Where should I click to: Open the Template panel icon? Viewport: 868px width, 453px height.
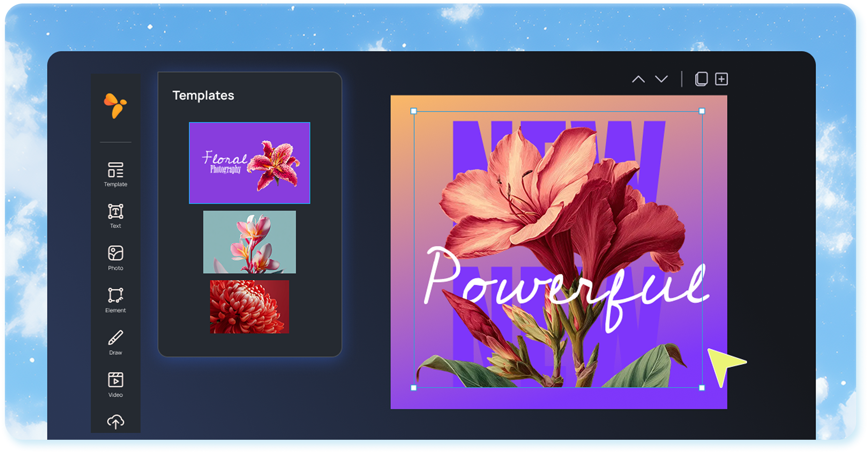tap(115, 173)
